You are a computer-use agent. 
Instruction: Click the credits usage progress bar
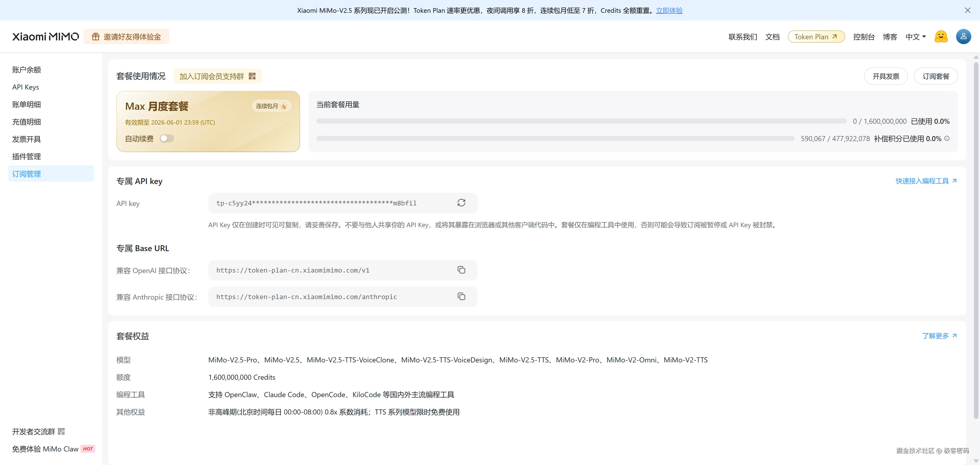tap(581, 121)
